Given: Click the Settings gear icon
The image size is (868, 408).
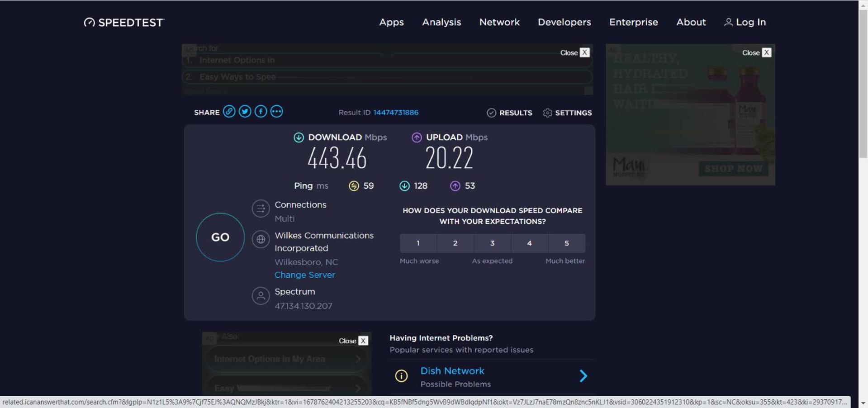Looking at the screenshot, I should [547, 113].
